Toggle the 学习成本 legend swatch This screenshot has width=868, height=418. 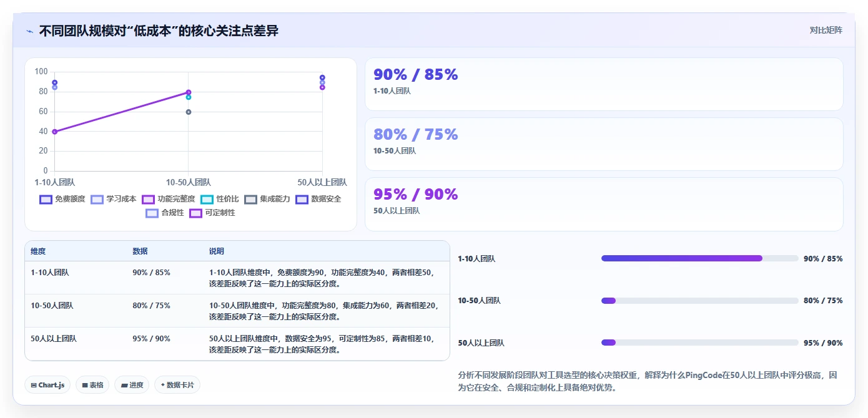point(97,199)
